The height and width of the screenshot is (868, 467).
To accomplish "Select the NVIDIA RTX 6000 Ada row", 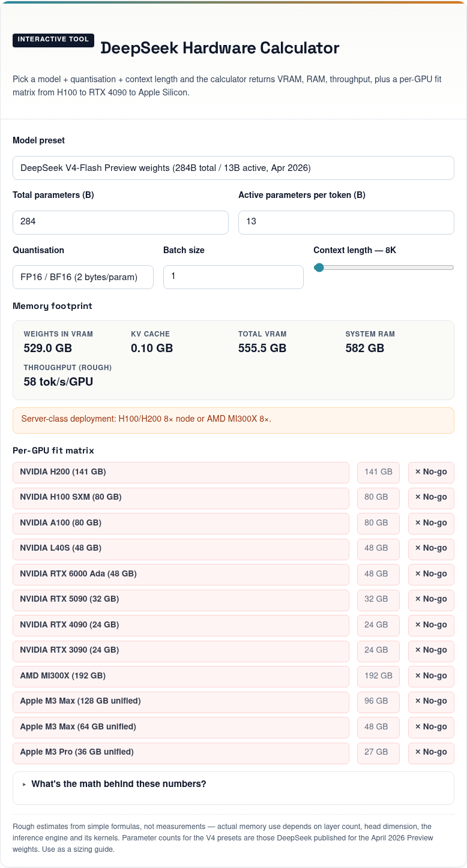I will pos(181,574).
